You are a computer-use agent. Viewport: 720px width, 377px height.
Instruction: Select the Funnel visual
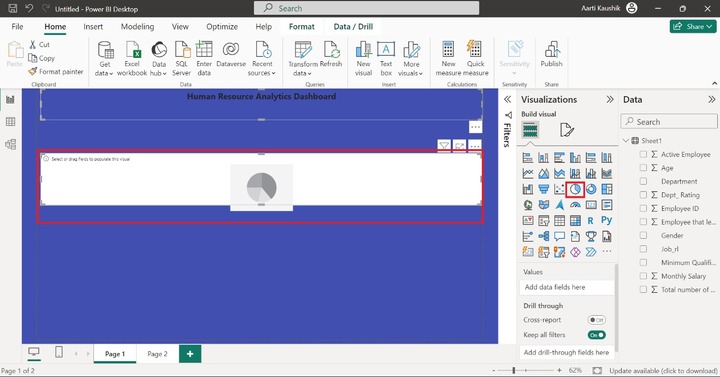point(544,189)
